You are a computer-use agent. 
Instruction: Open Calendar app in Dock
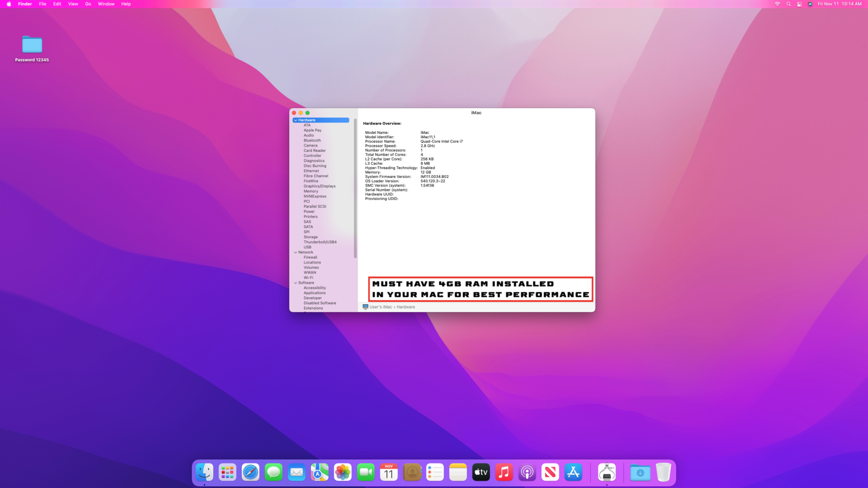coord(389,472)
